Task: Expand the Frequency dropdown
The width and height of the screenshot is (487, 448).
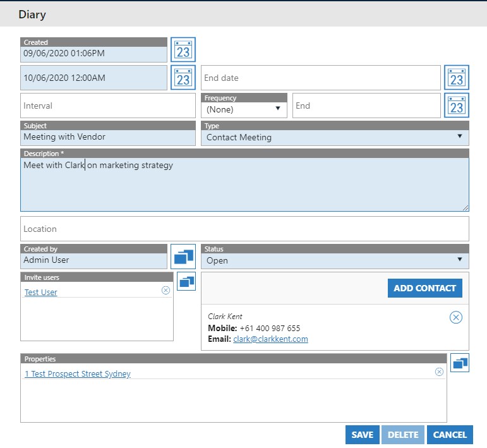Action: pyautogui.click(x=244, y=109)
